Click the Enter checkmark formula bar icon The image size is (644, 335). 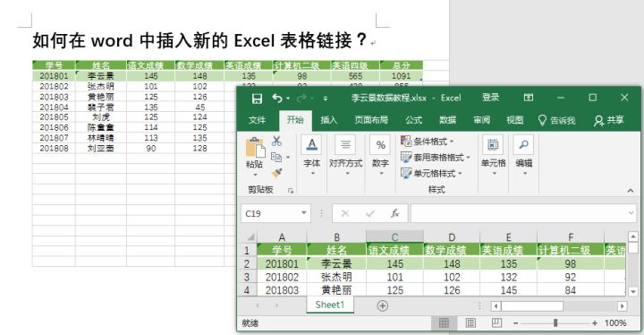pos(370,213)
